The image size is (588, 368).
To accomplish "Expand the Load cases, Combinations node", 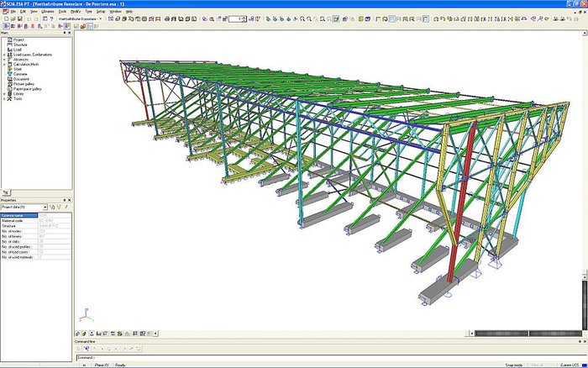I will pos(4,55).
